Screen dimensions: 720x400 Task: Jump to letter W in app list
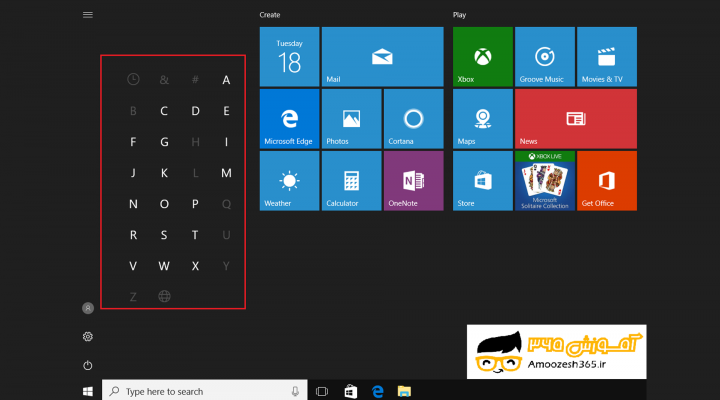(164, 266)
